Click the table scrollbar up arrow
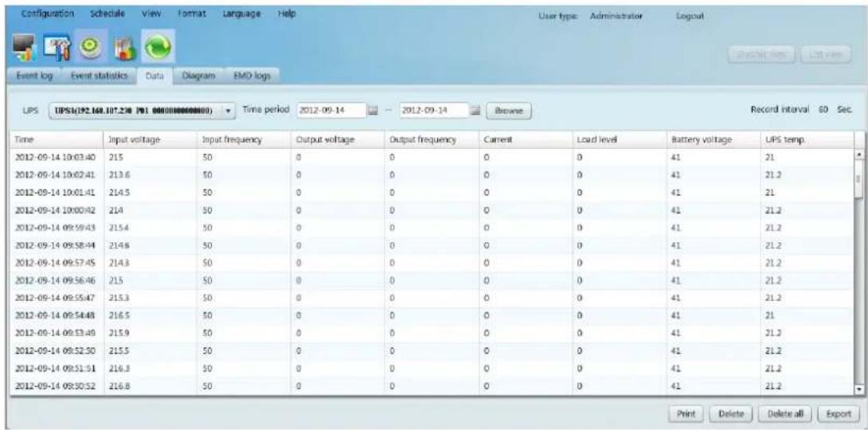The image size is (868, 430). tap(860, 153)
